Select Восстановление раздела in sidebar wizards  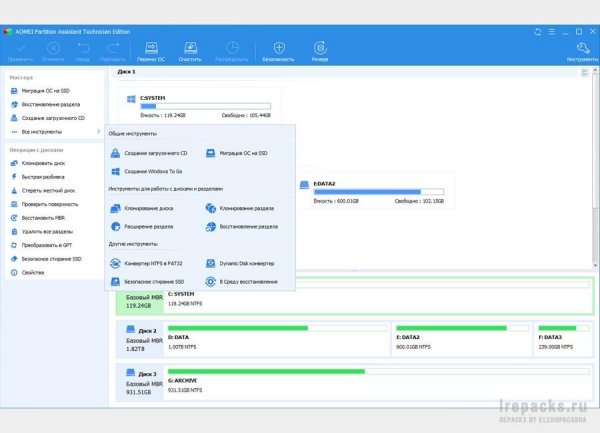pyautogui.click(x=45, y=104)
